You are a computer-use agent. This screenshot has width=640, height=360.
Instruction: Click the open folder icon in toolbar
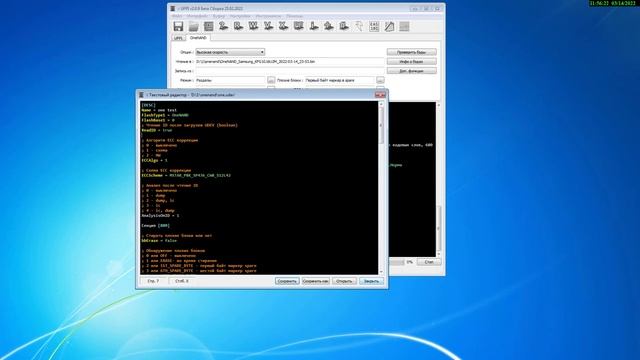click(x=193, y=27)
